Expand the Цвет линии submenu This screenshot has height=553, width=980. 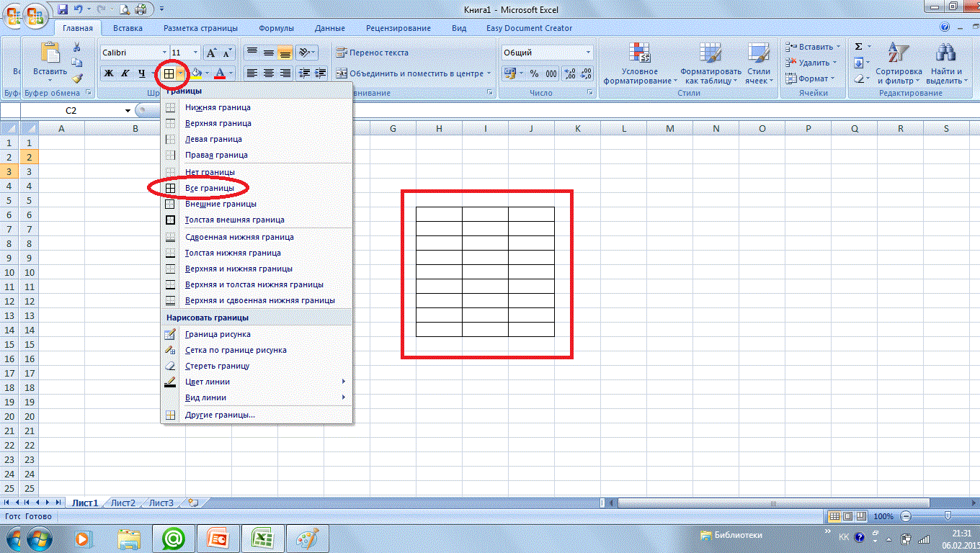pos(256,382)
